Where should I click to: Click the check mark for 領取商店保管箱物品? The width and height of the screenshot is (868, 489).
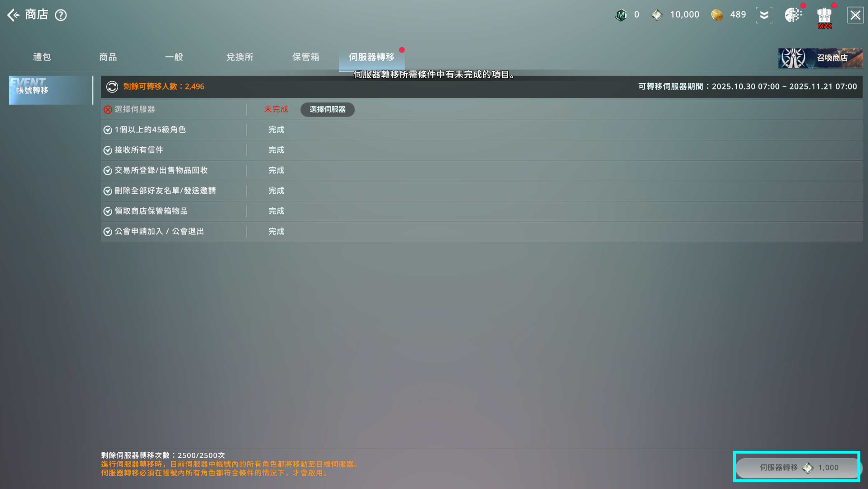coord(108,211)
